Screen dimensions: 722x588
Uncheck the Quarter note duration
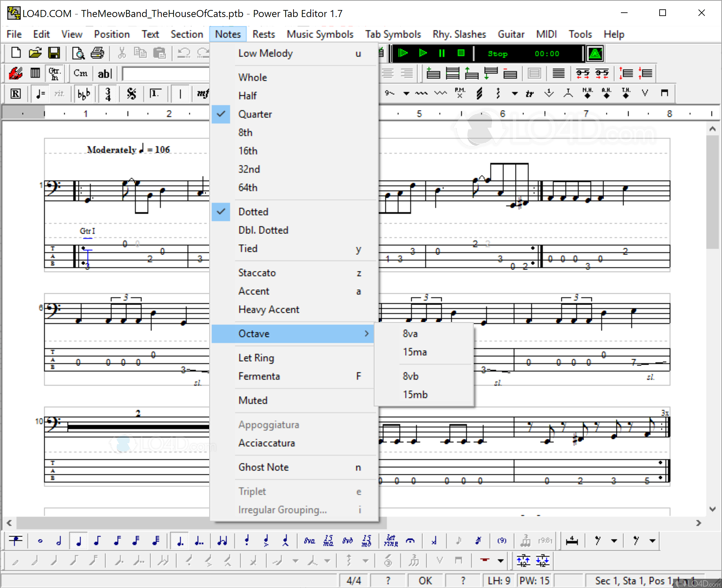255,114
